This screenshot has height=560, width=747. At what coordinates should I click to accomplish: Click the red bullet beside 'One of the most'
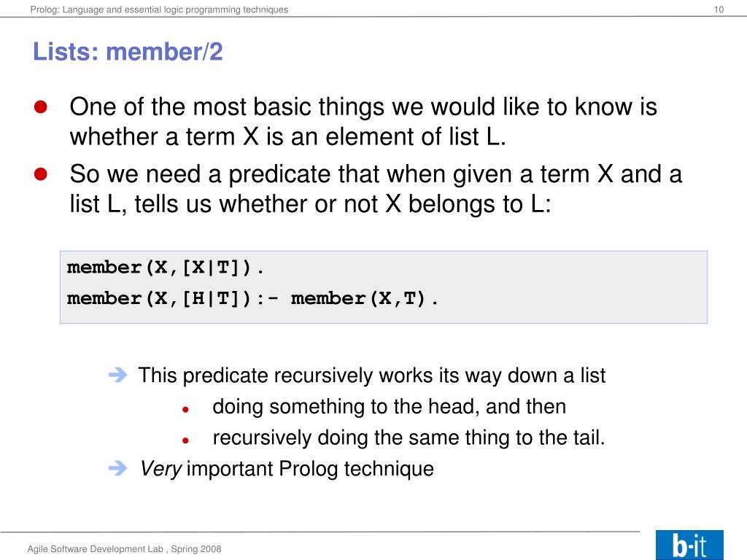(x=41, y=106)
